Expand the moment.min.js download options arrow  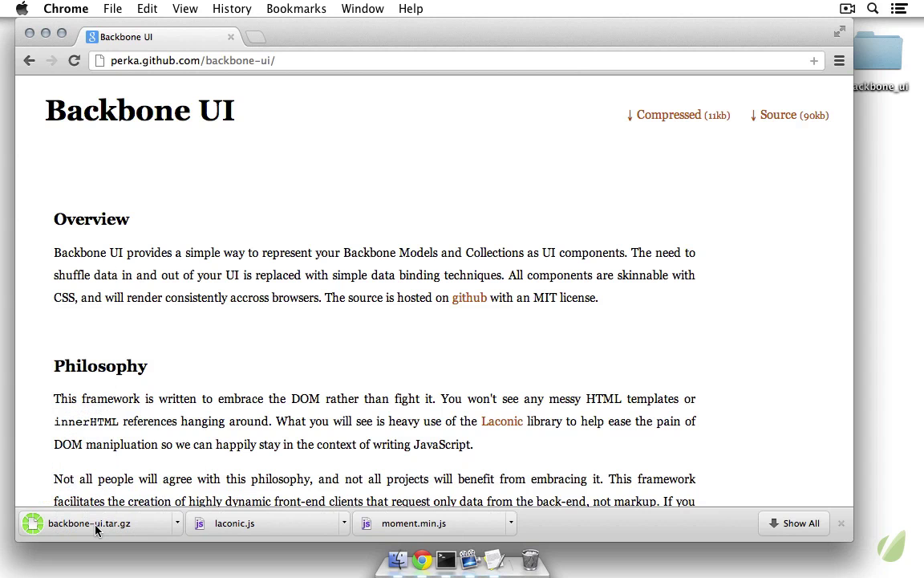click(x=511, y=523)
